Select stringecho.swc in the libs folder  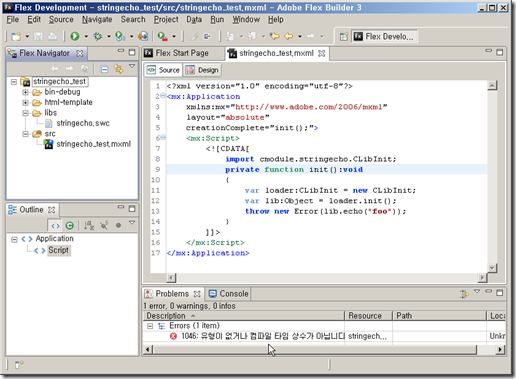(83, 123)
